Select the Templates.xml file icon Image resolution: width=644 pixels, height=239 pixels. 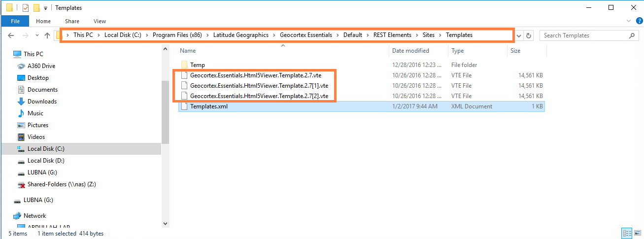point(184,106)
